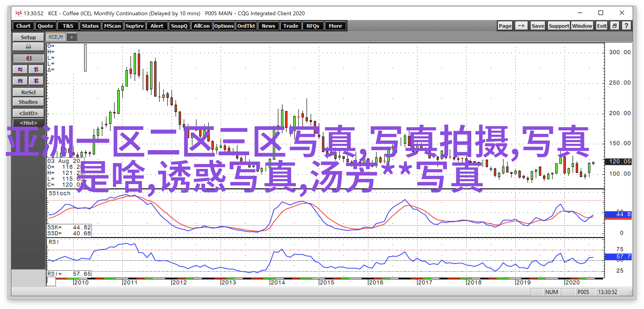Image resolution: width=644 pixels, height=309 pixels.
Task: Click the NUM status bar indicator
Action: (552, 292)
